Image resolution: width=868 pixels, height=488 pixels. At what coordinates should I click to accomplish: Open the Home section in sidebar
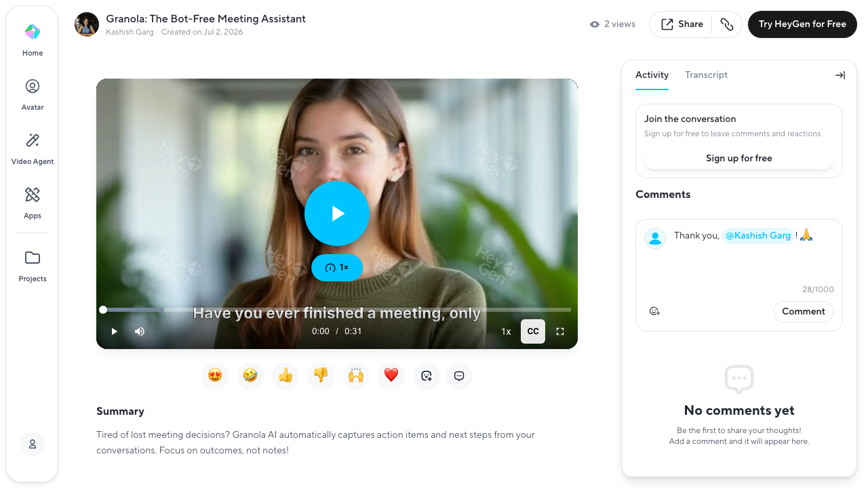[33, 39]
